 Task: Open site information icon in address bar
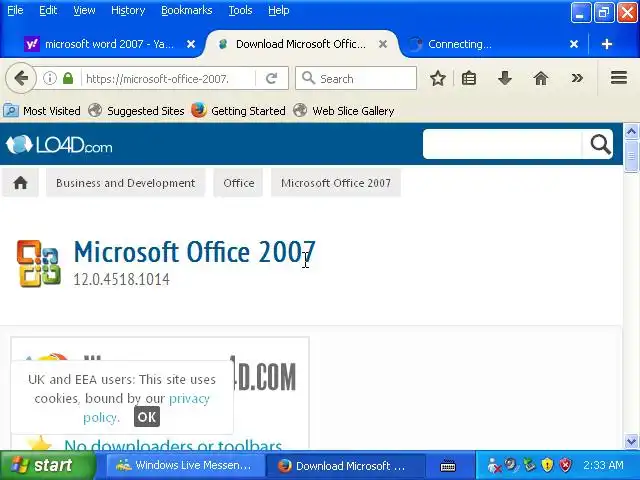(x=50, y=78)
